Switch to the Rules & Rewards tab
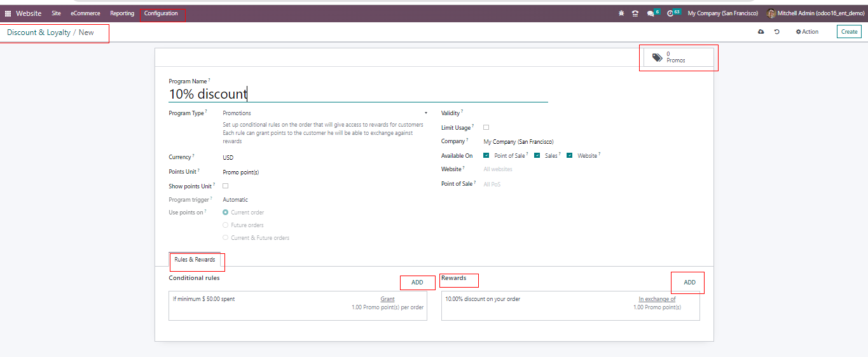The image size is (868, 357). coord(195,260)
